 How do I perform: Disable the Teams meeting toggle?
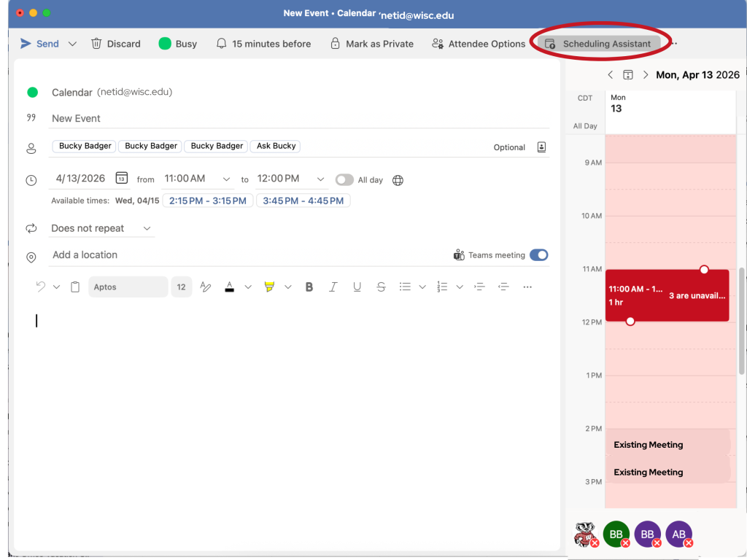coord(538,255)
